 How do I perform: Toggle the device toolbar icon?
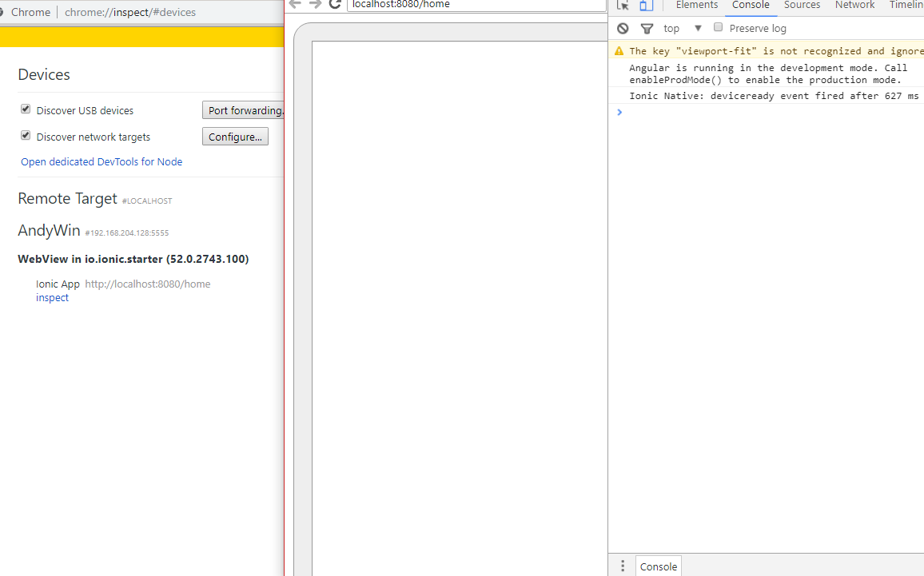click(646, 6)
